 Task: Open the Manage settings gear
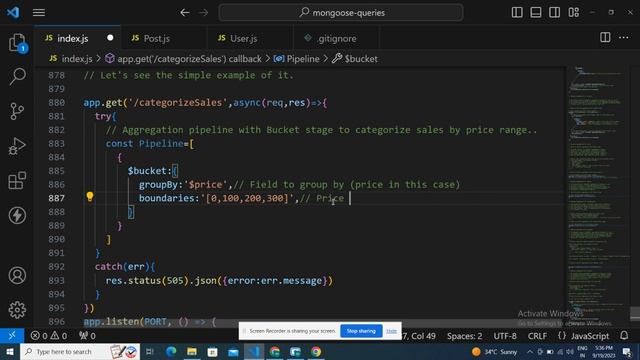pos(17,310)
